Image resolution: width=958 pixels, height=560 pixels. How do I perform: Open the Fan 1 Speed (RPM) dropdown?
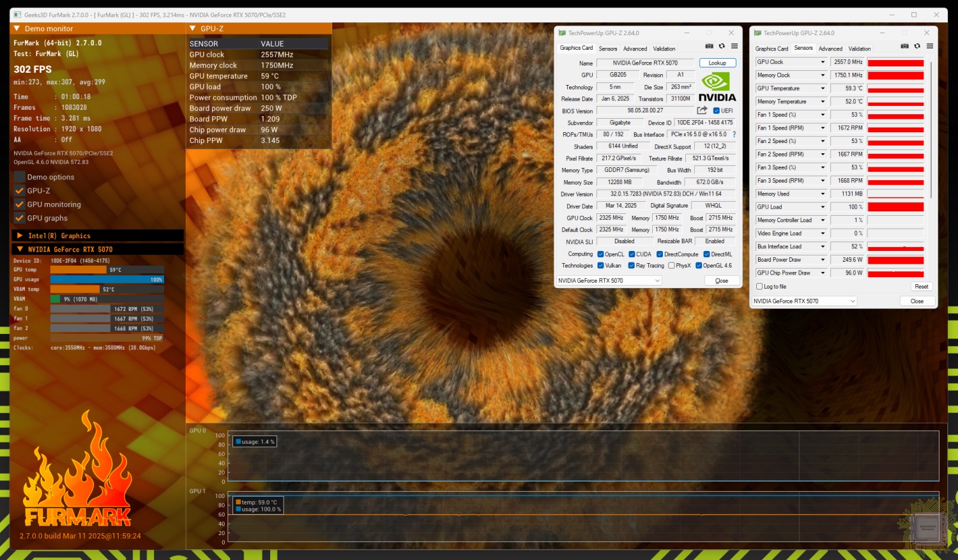(823, 128)
